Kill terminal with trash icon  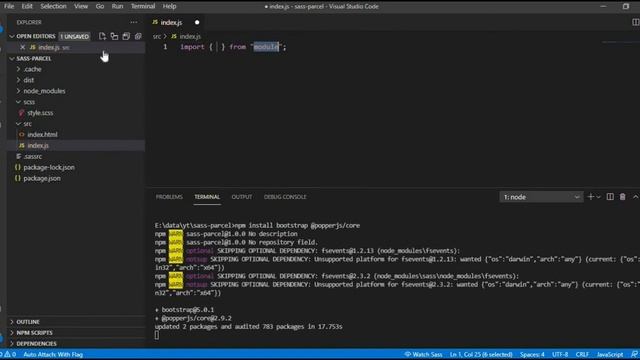[622, 197]
